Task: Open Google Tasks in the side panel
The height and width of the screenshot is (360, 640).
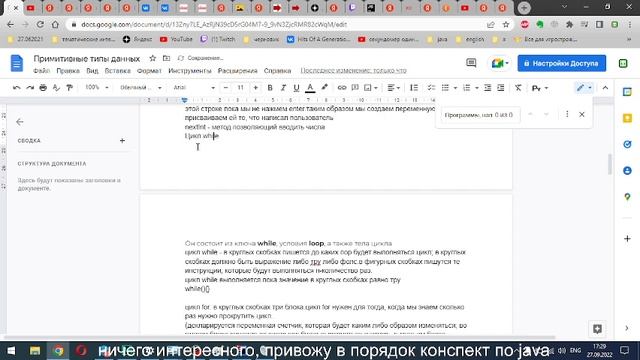Action: (627, 144)
